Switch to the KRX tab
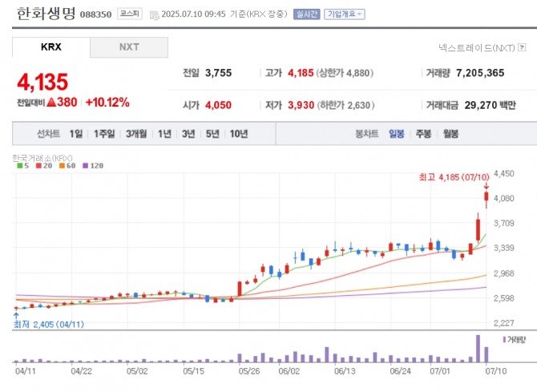The width and height of the screenshot is (537, 392). tap(50, 47)
